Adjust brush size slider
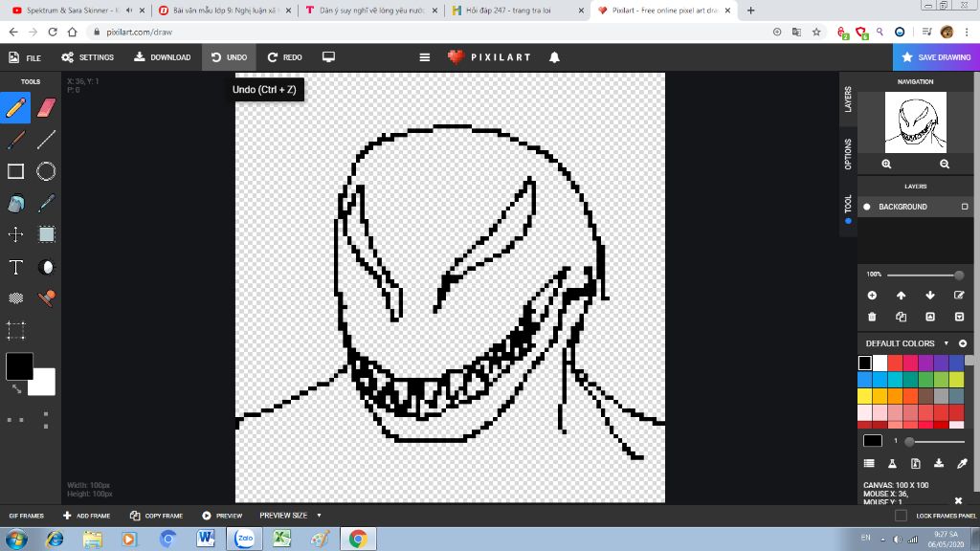This screenshot has height=551, width=980. pos(936,442)
